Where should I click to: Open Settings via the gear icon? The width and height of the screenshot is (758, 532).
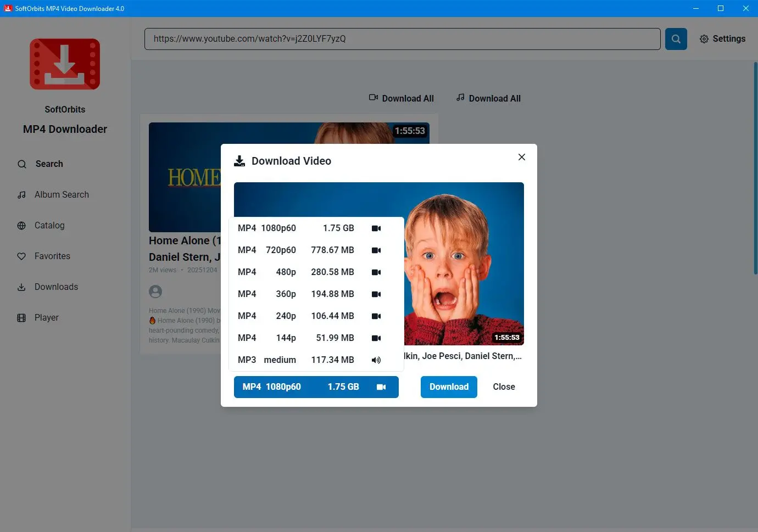pyautogui.click(x=704, y=39)
